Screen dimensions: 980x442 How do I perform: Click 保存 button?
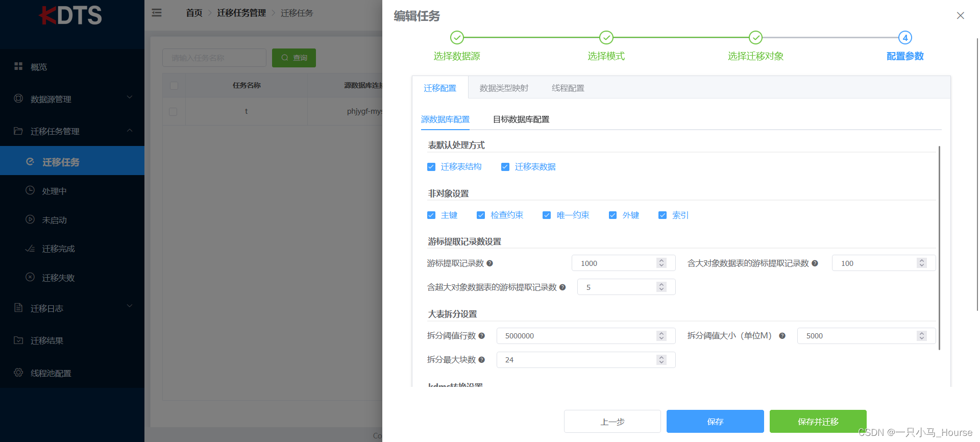click(x=715, y=422)
